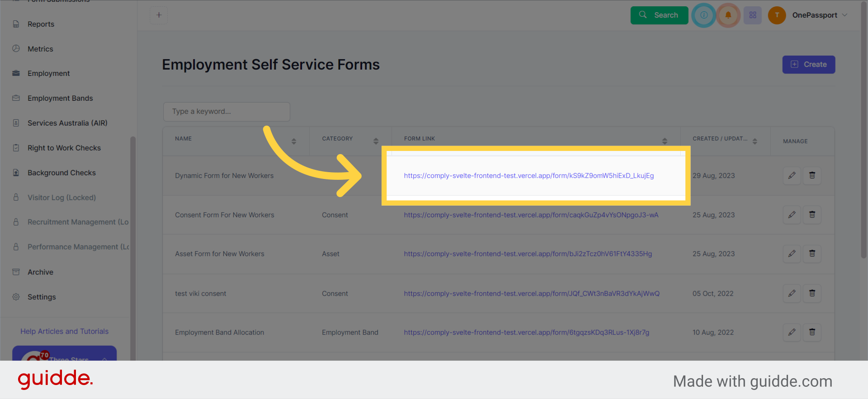Select Recruitment Management locked item
Viewport: 868px width, 399px height.
[x=78, y=222]
